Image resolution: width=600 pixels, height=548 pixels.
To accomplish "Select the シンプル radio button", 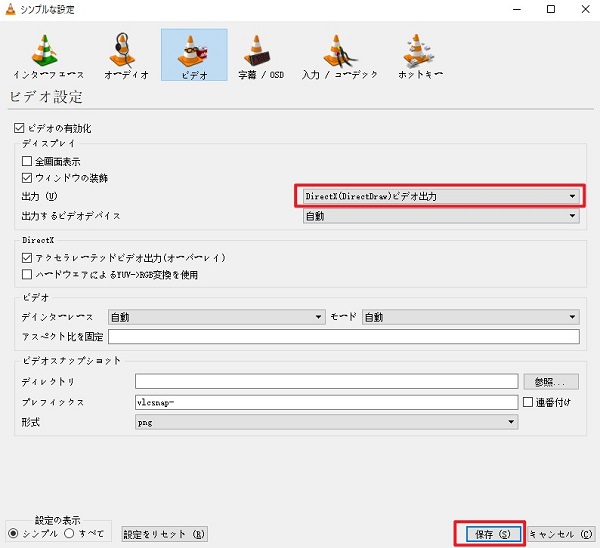I will coord(13,533).
